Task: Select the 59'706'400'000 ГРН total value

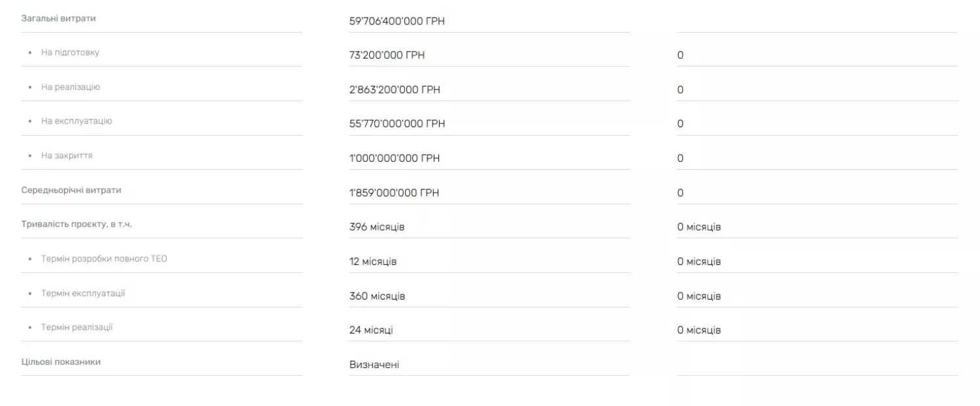Action: (x=397, y=21)
